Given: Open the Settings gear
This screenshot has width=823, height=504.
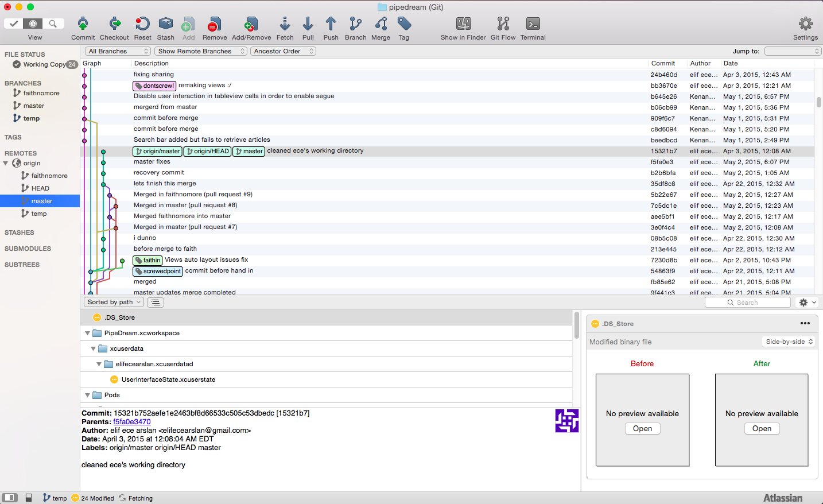Looking at the screenshot, I should coord(805,24).
